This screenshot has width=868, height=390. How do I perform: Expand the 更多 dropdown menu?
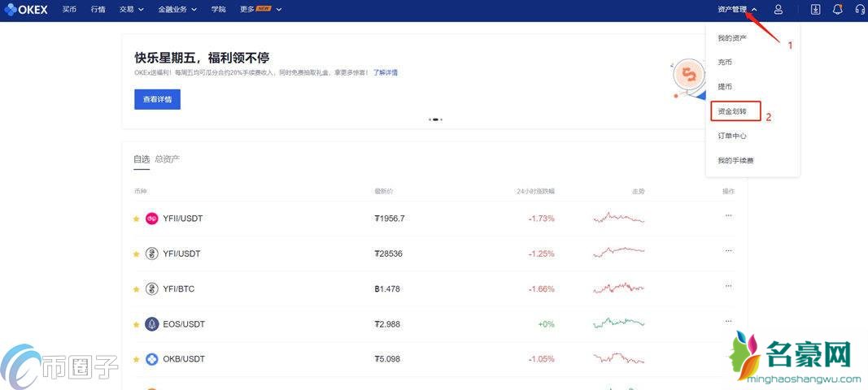261,10
